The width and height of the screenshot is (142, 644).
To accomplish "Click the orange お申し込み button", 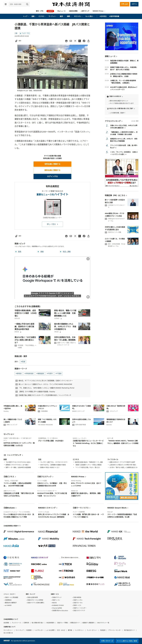I will coord(125,4).
